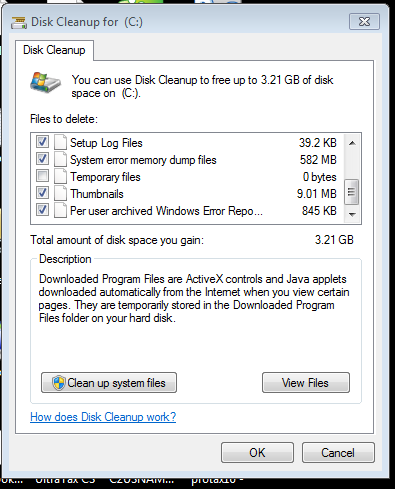Viewport: 395px width, 489px height.
Task: Uncheck the Setup Log Files checkbox
Action: click(42, 141)
